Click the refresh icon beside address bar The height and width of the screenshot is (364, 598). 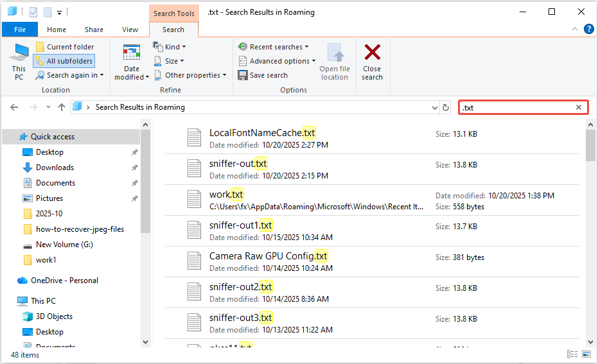point(446,107)
